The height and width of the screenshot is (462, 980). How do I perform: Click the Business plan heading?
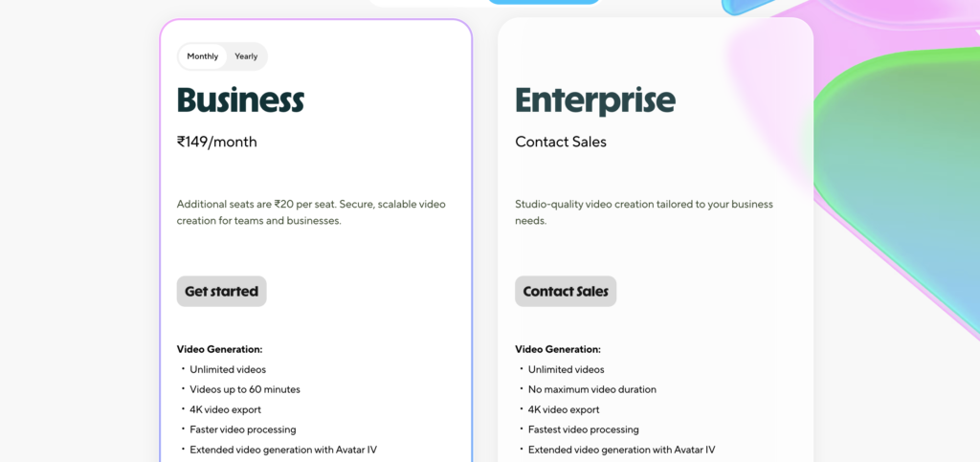240,100
